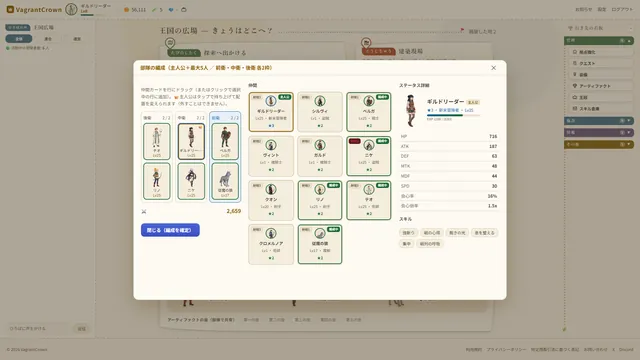Viewport: 640px width, 360px height.
Task: Toggle the pin on the blue section
Action: tap(622, 121)
